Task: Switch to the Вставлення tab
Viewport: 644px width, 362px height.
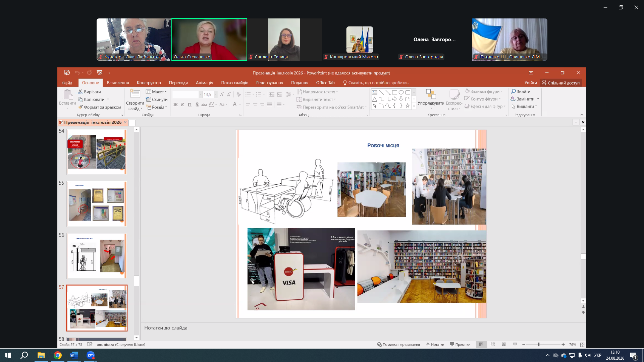Action: point(118,83)
